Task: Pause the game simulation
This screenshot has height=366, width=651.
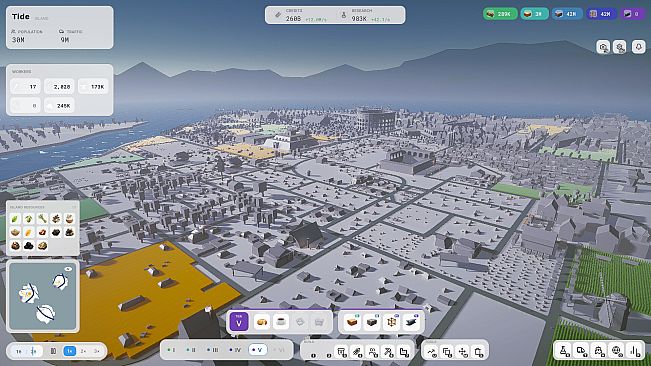Action: pyautogui.click(x=53, y=351)
